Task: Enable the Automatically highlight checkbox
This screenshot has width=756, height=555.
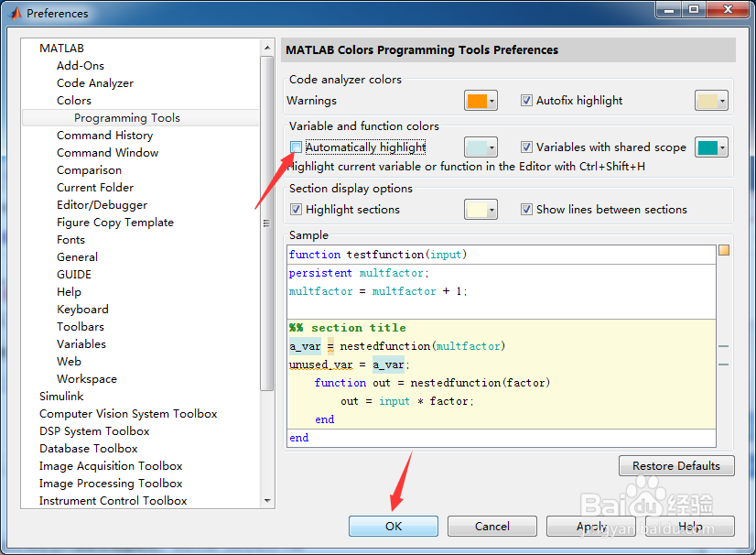Action: [296, 147]
